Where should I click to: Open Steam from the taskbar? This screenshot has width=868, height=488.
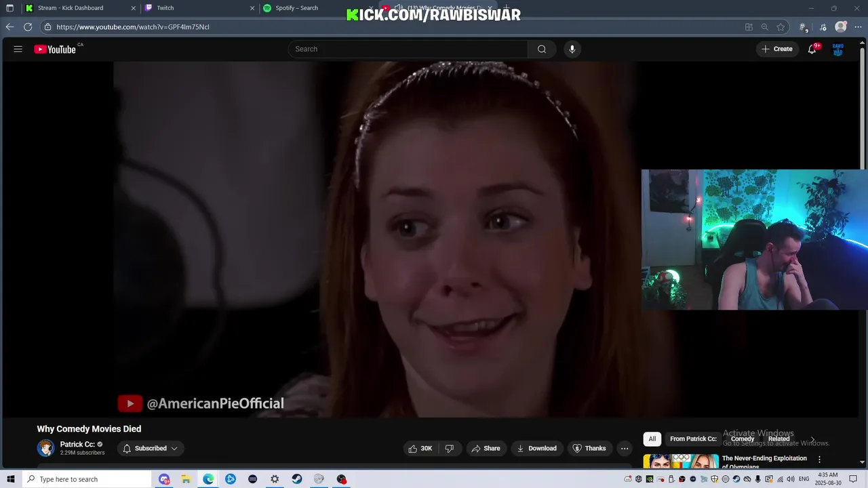pyautogui.click(x=297, y=479)
